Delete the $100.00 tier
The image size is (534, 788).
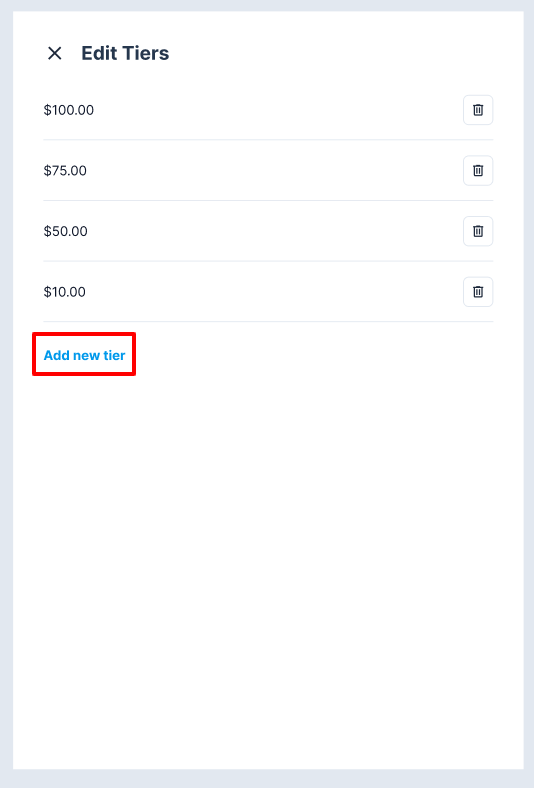pos(478,110)
